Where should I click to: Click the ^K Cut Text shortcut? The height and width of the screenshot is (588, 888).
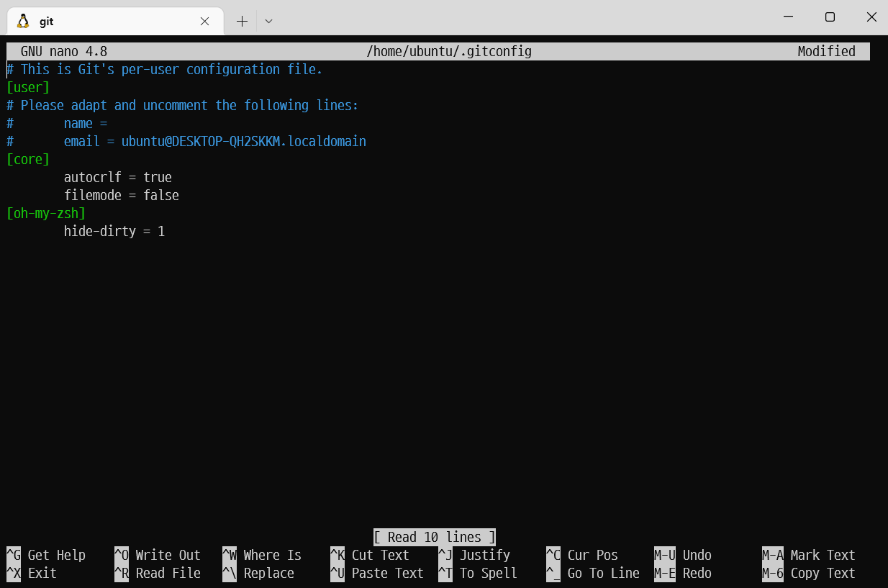coord(370,556)
